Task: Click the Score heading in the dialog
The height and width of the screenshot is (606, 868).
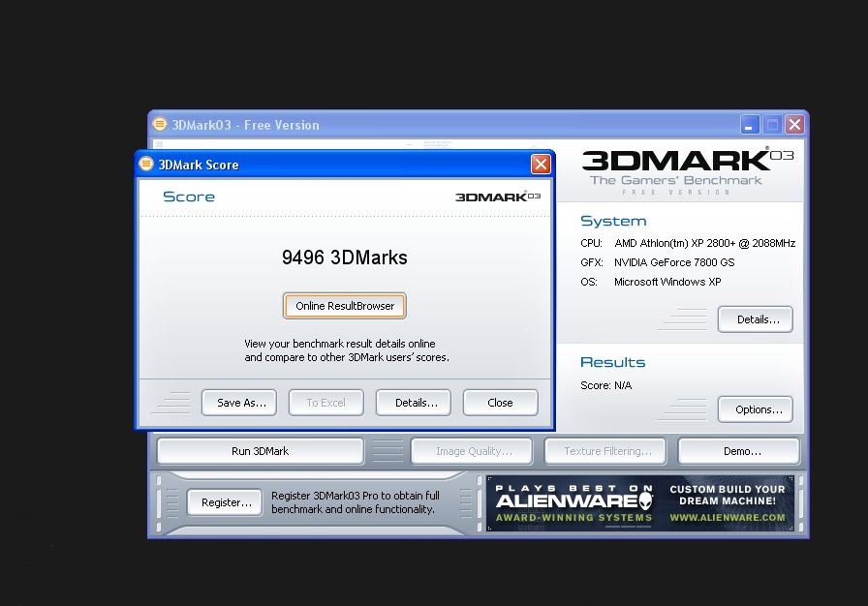Action: click(x=189, y=197)
